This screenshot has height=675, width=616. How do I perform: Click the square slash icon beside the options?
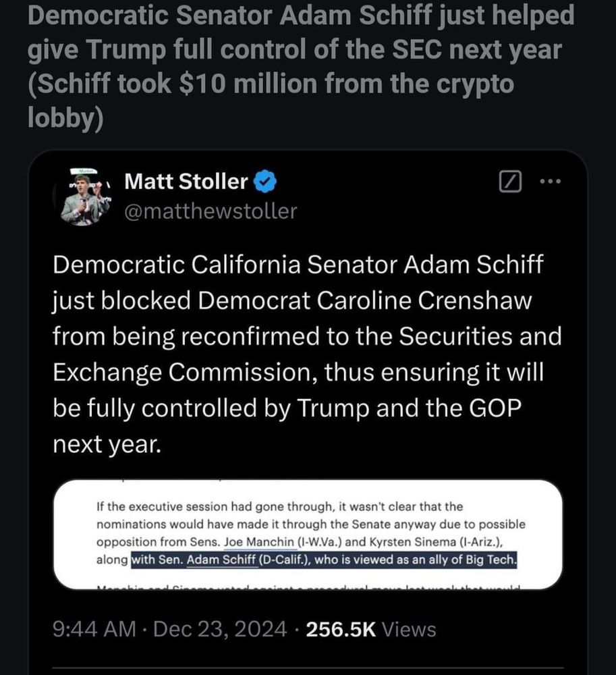[x=511, y=181]
